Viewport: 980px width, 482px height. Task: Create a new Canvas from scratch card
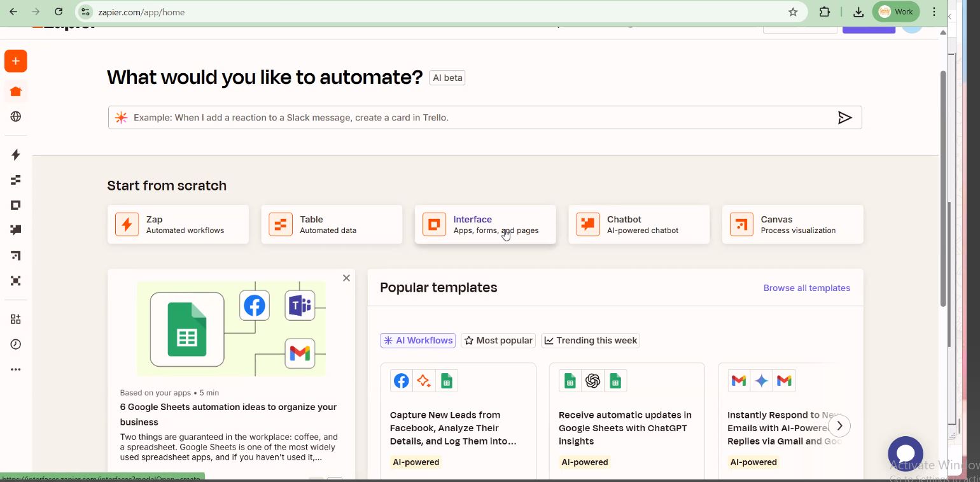click(x=793, y=224)
